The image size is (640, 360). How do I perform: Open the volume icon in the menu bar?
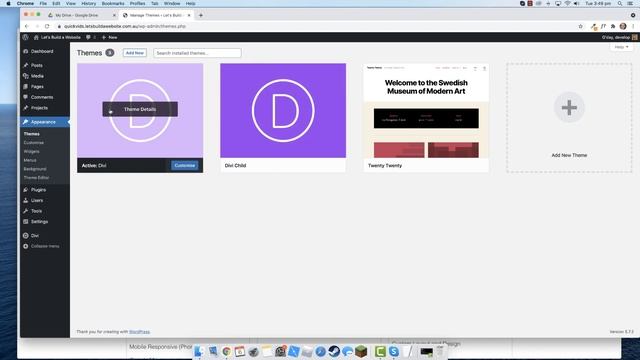(576, 3)
